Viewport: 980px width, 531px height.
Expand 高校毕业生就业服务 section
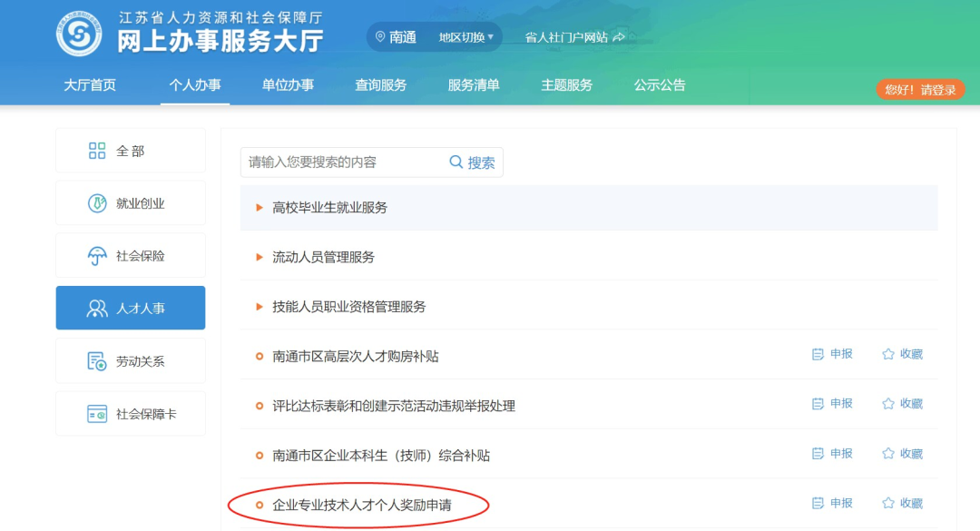click(329, 208)
